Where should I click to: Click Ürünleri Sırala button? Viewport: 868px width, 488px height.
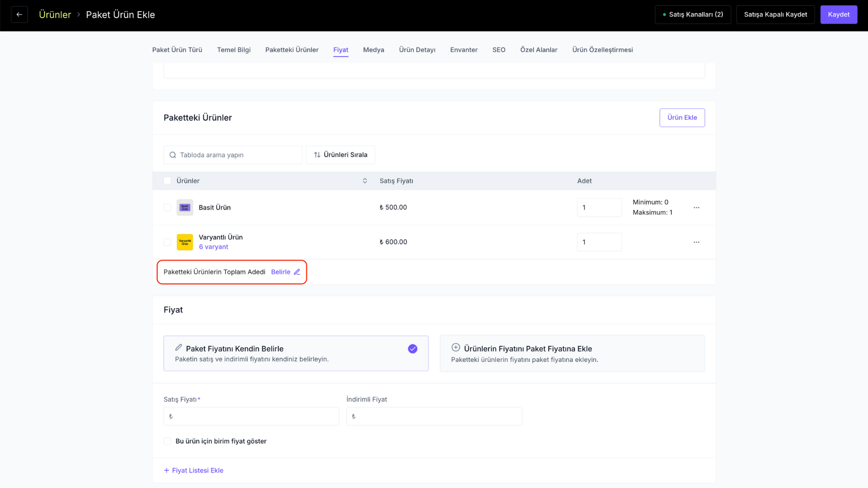[x=340, y=155]
